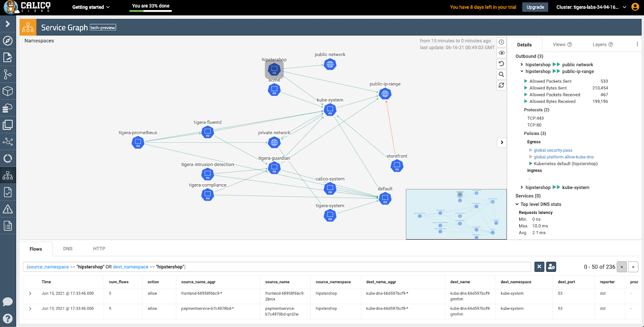Click the Calico Cloud logo
The height and width of the screenshot is (327, 644).
pos(27,7)
